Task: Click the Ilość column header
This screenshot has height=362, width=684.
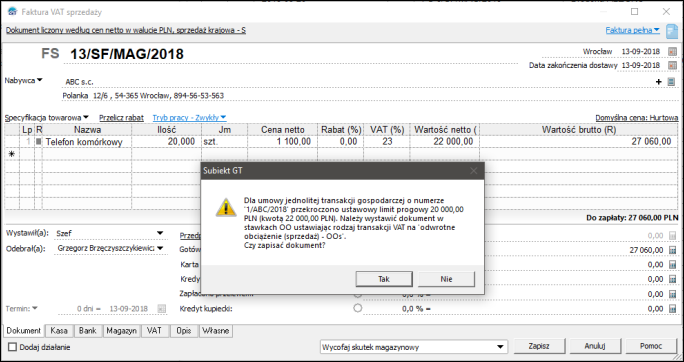Action: click(167, 130)
